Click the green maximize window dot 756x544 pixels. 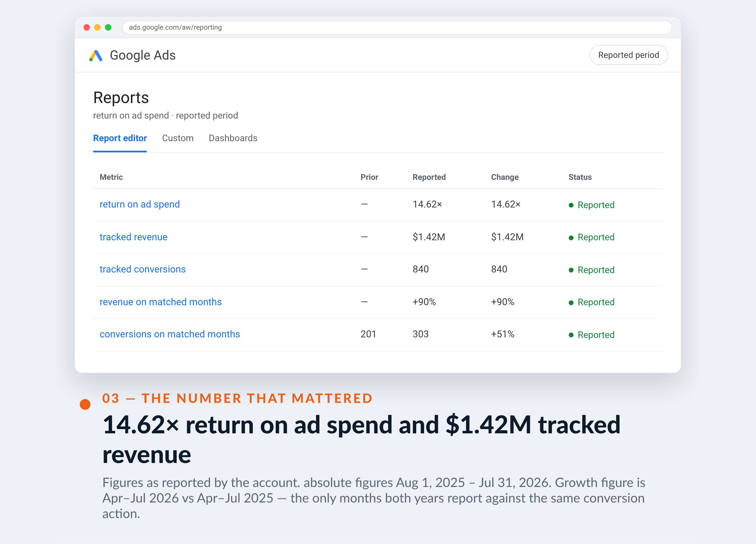(108, 27)
